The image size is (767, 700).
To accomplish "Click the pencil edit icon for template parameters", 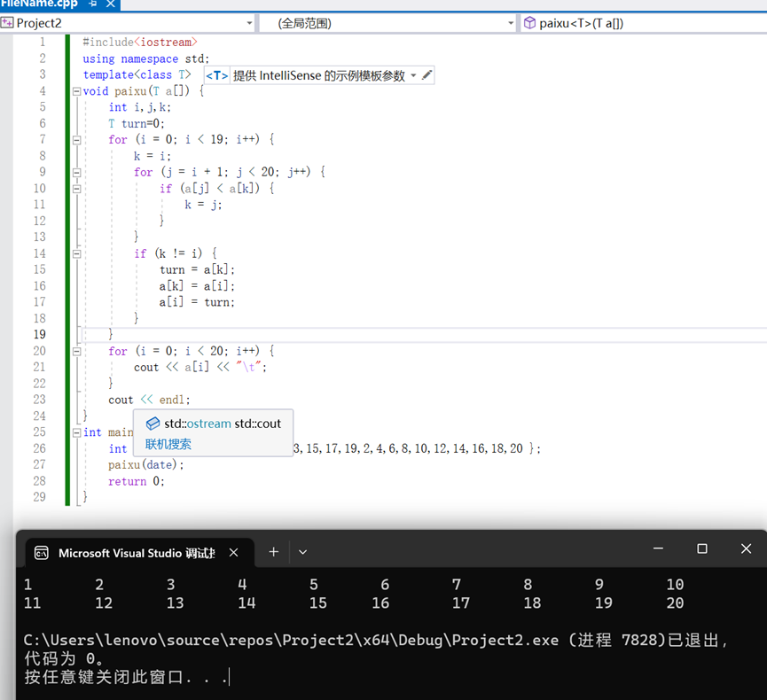I will point(427,75).
